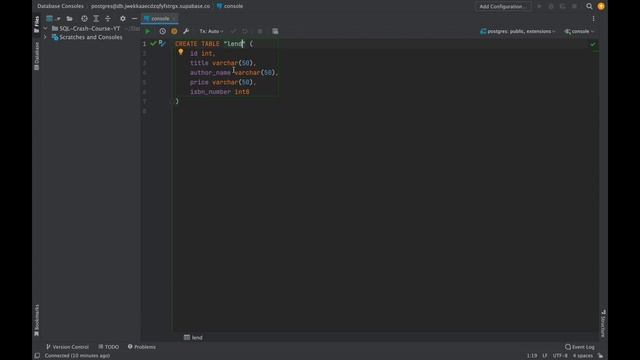
Task: Click the read-only lock icon in status bar
Action: click(600, 356)
